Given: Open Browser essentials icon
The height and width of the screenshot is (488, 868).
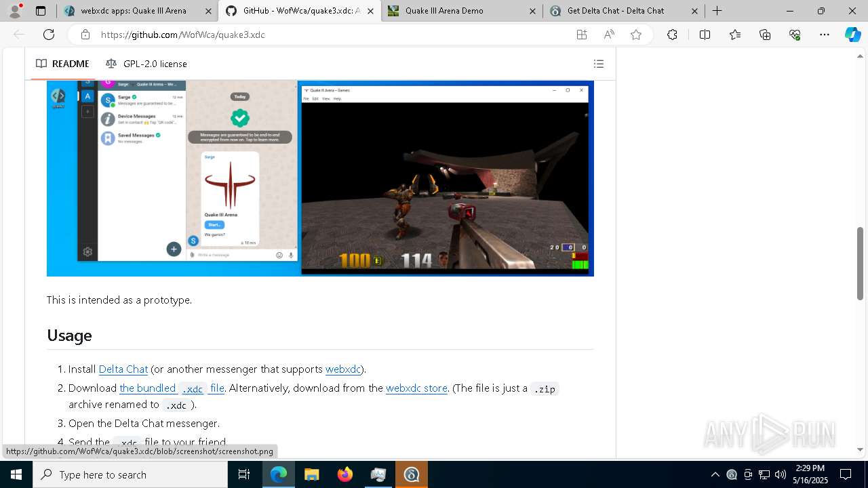Looking at the screenshot, I should (795, 35).
